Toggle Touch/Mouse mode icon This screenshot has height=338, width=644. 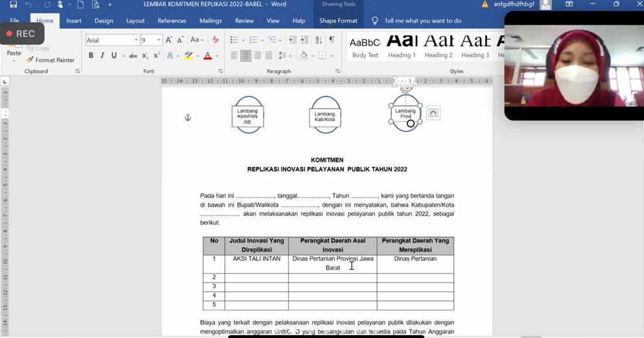pyautogui.click(x=60, y=5)
